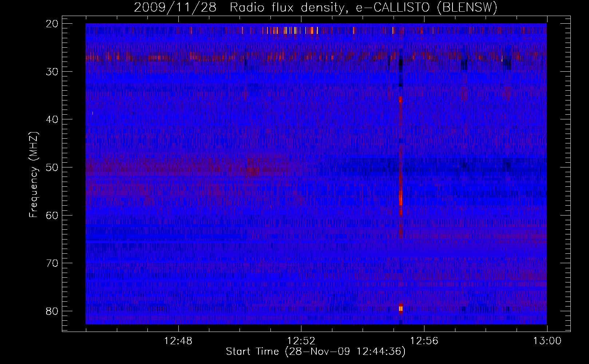The width and height of the screenshot is (589, 364).
Task: Click the 12:56 time tick label
Action: pos(424,341)
